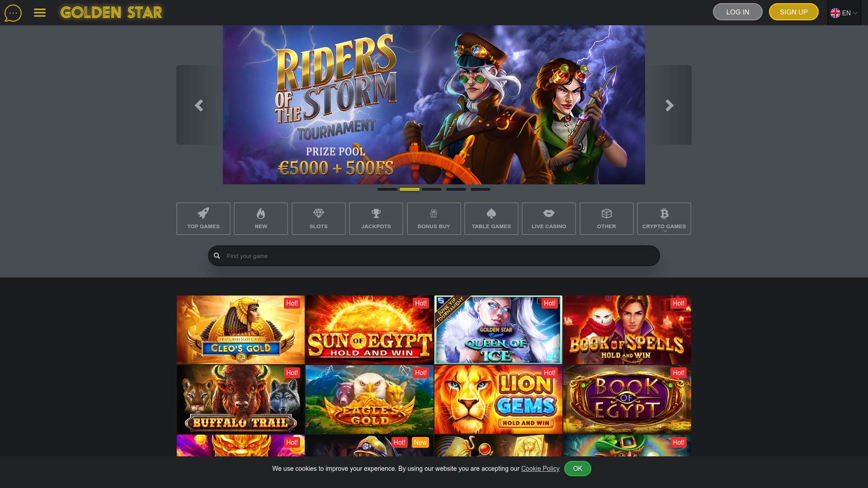Screen dimensions: 868x488
Task: Open the Cookie Policy link
Action: click(x=540, y=469)
